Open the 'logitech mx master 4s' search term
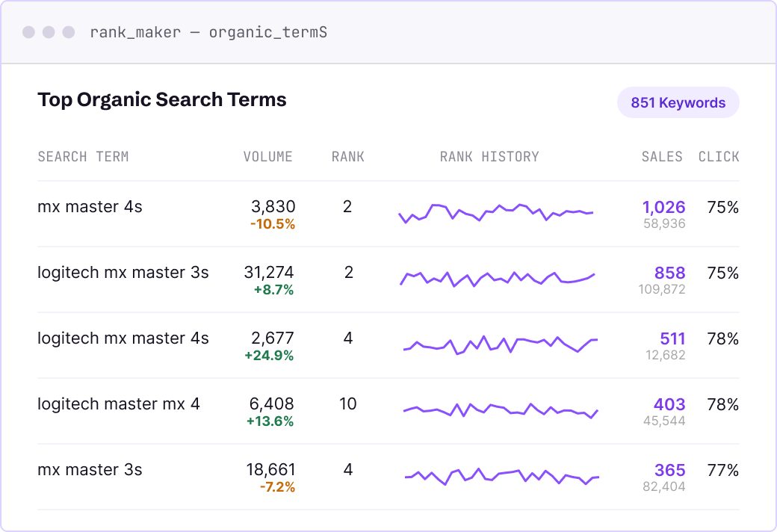 pyautogui.click(x=123, y=338)
